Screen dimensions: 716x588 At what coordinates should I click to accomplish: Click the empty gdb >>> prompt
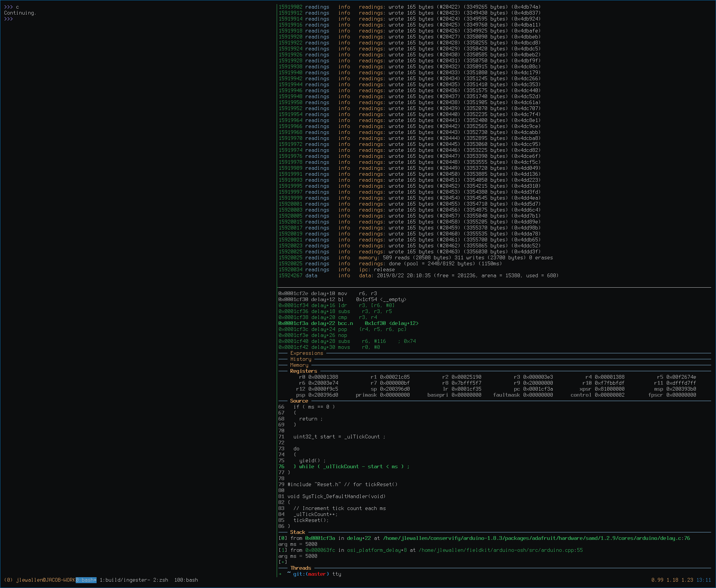(x=8, y=19)
